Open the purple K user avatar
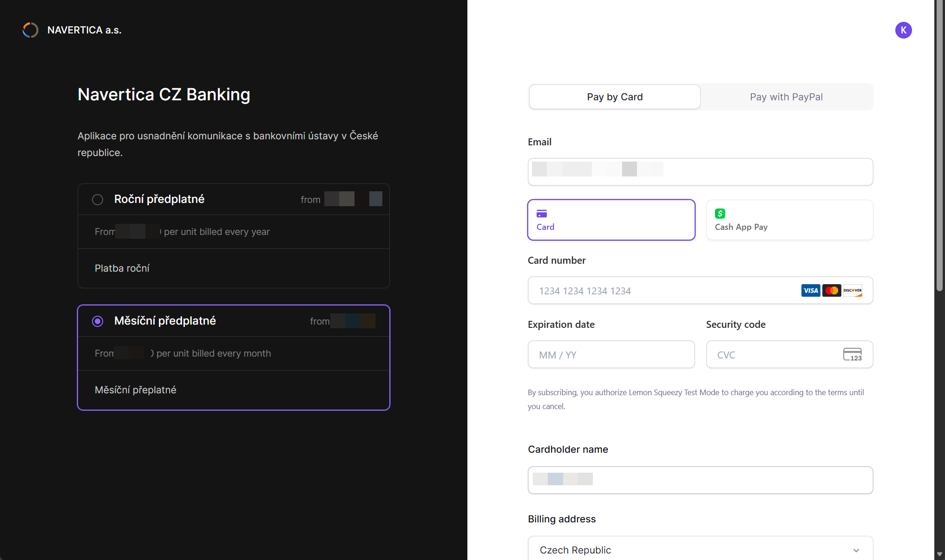The height and width of the screenshot is (560, 945). pos(903,30)
